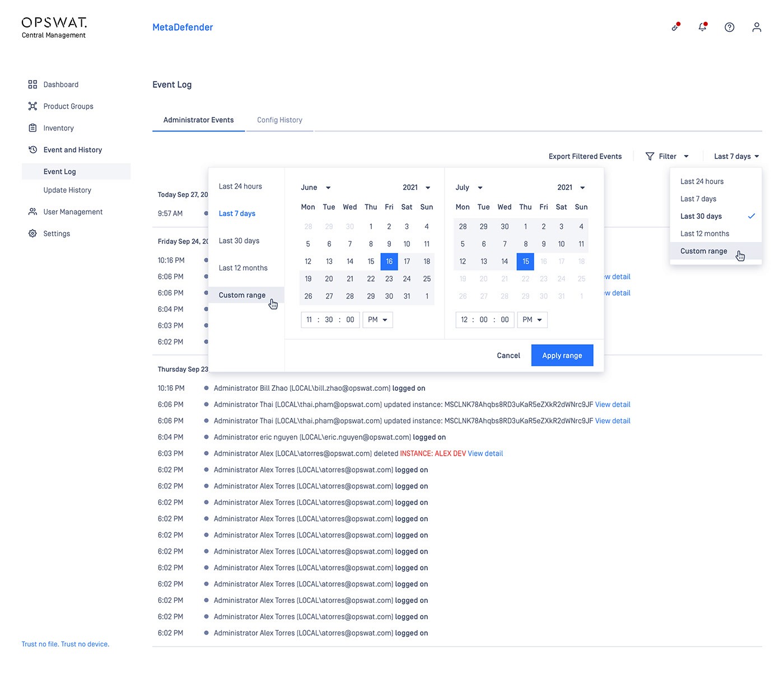Select Custom range in right dropdown list
This screenshot has height=679, width=784.
point(716,251)
